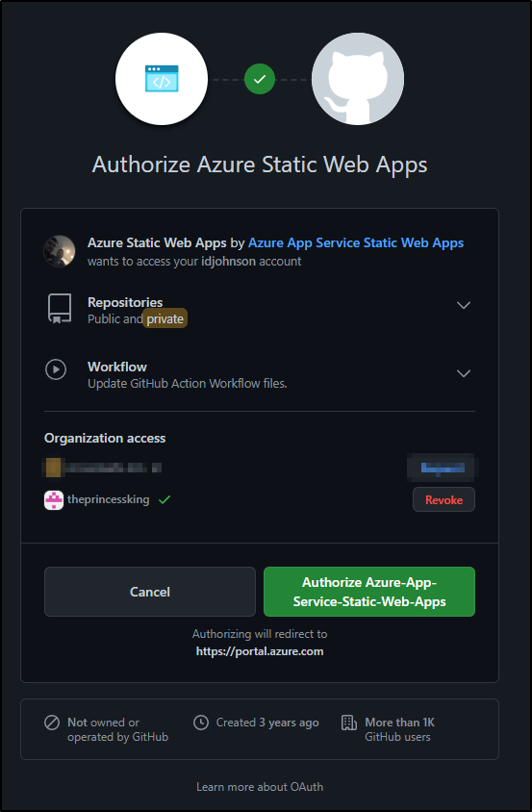The height and width of the screenshot is (812, 532).
Task: Cancel the authorization request
Action: (x=150, y=592)
